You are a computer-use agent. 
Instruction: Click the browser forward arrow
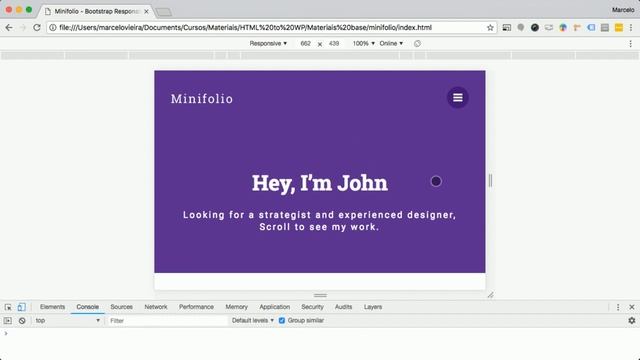(23, 28)
